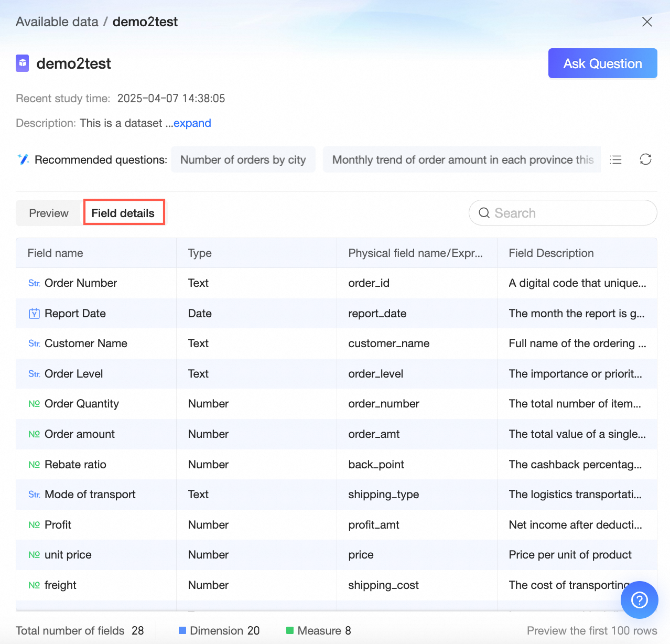Ask 'Number of orders by city' question
This screenshot has width=670, height=644.
(243, 159)
